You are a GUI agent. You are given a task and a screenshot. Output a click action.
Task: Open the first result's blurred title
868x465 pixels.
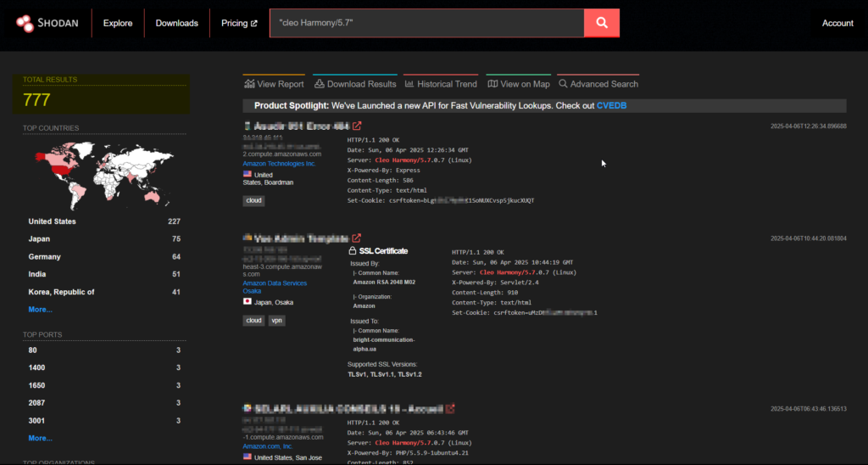[302, 126]
